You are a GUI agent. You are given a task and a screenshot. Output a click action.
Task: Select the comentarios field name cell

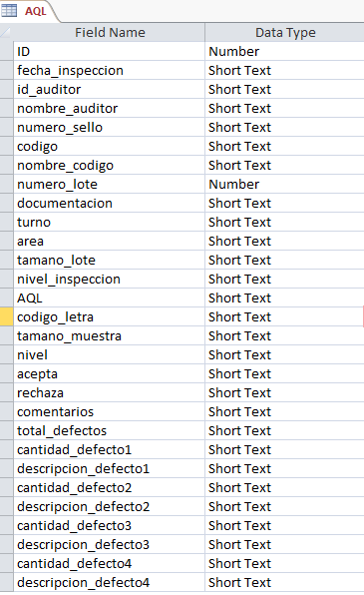(x=110, y=411)
